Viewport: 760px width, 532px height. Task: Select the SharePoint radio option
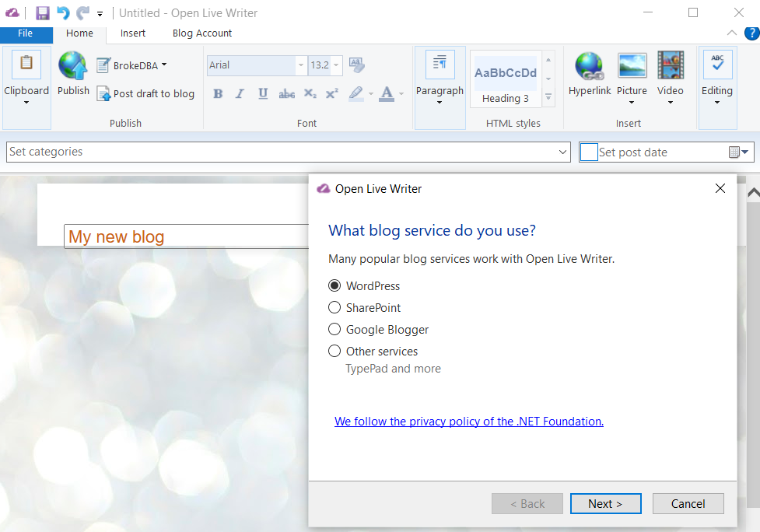point(334,308)
